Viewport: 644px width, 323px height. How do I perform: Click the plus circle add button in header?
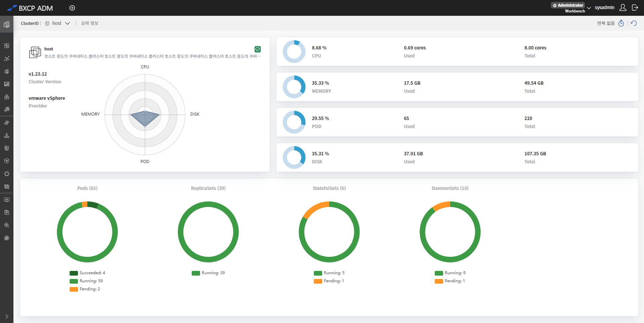tap(72, 8)
